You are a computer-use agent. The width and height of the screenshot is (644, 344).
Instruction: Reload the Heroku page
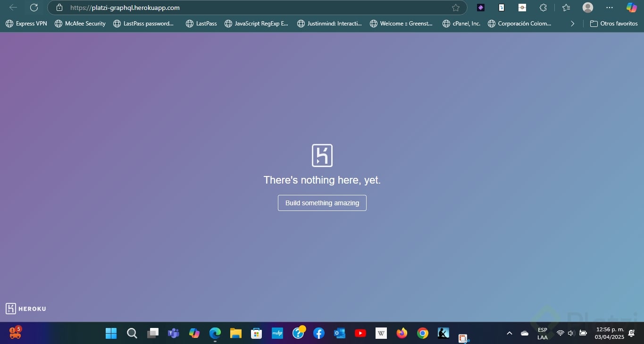click(x=34, y=8)
